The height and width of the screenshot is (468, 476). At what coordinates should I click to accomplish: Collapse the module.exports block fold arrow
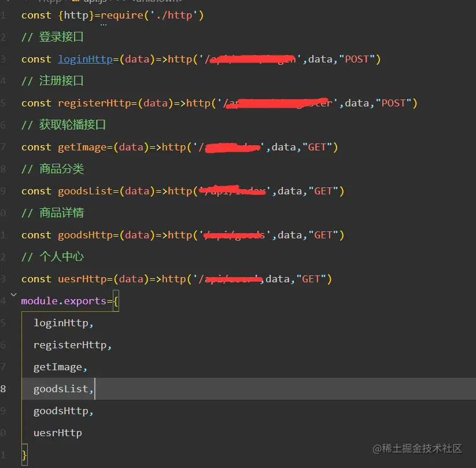13,294
